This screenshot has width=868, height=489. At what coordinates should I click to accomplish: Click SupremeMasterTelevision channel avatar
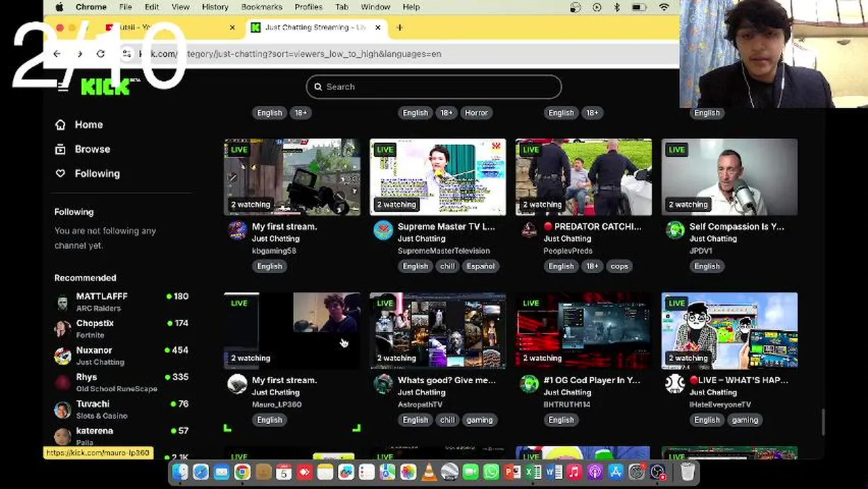tap(383, 231)
